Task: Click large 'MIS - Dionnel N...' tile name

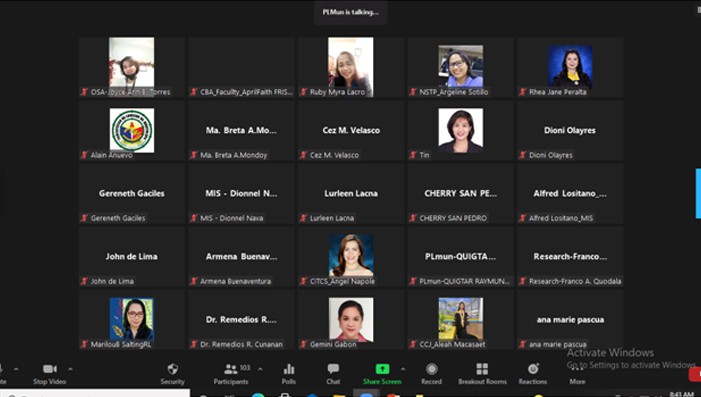Action: point(241,193)
